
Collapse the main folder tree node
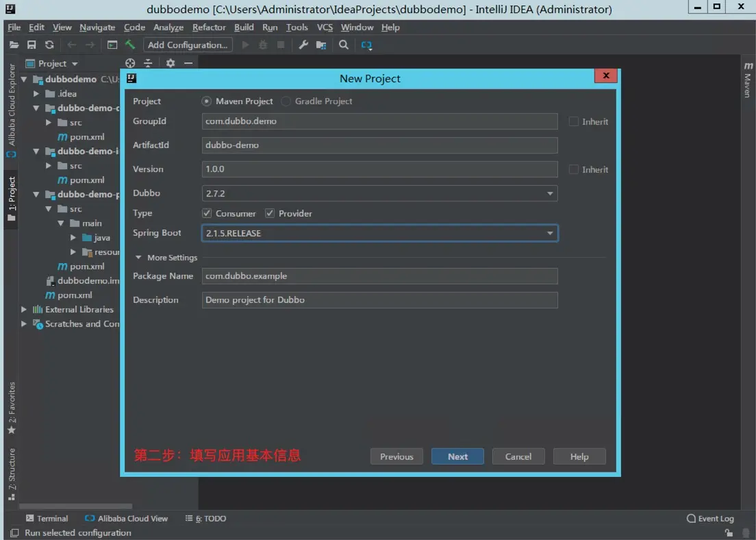coord(61,223)
